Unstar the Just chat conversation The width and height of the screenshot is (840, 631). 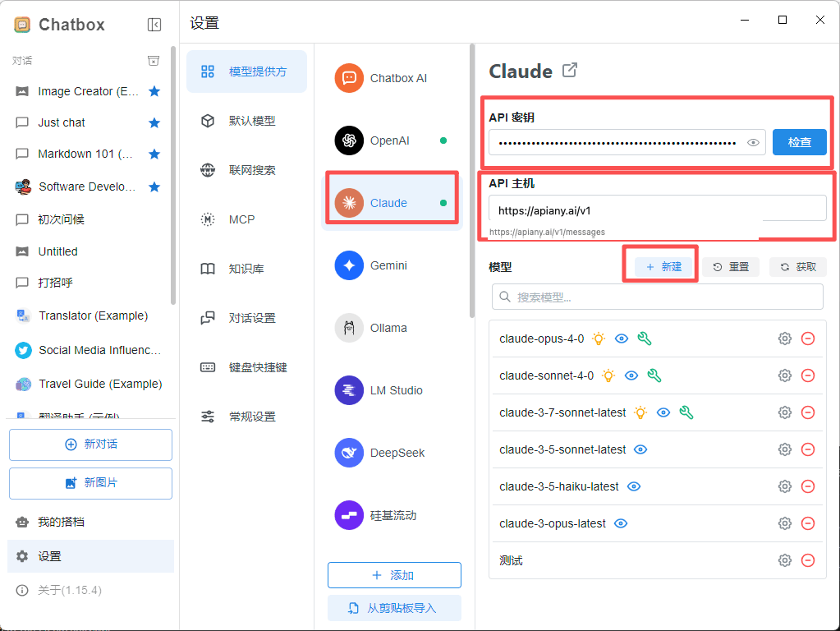[154, 122]
